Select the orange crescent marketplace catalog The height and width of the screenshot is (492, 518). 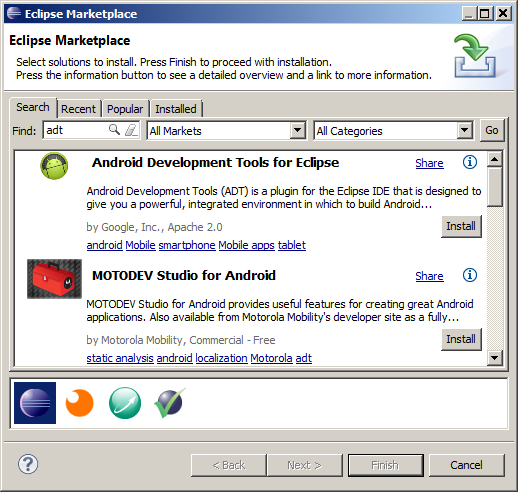pos(79,403)
